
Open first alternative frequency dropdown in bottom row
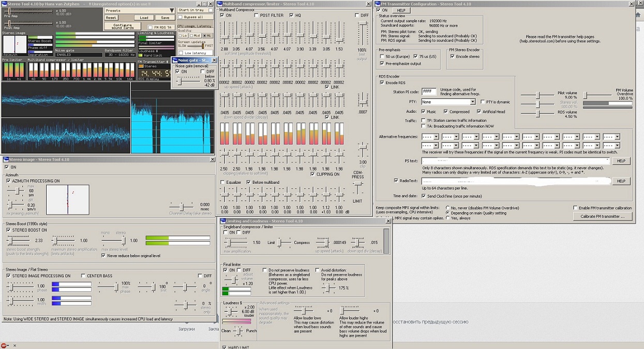(430, 146)
